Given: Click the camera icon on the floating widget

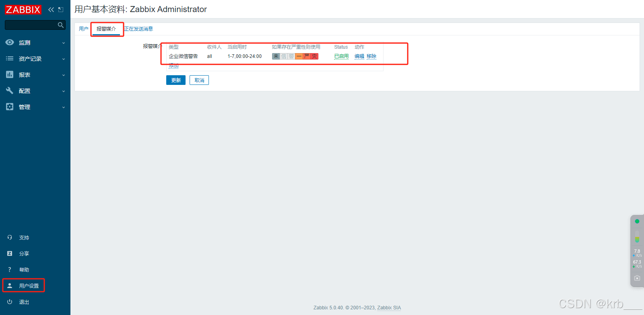Looking at the screenshot, I should (637, 278).
